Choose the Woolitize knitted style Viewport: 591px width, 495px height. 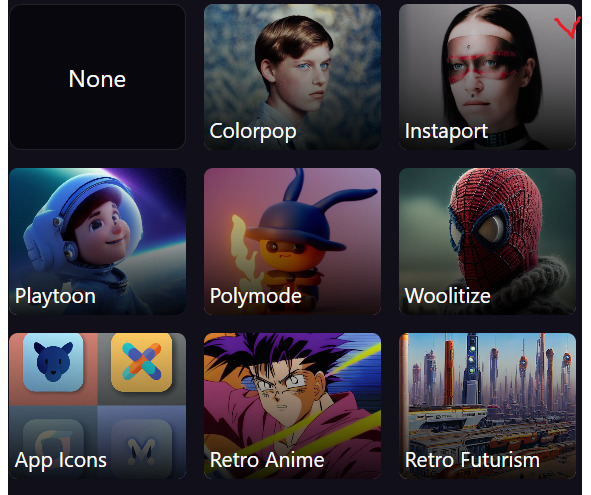click(487, 241)
